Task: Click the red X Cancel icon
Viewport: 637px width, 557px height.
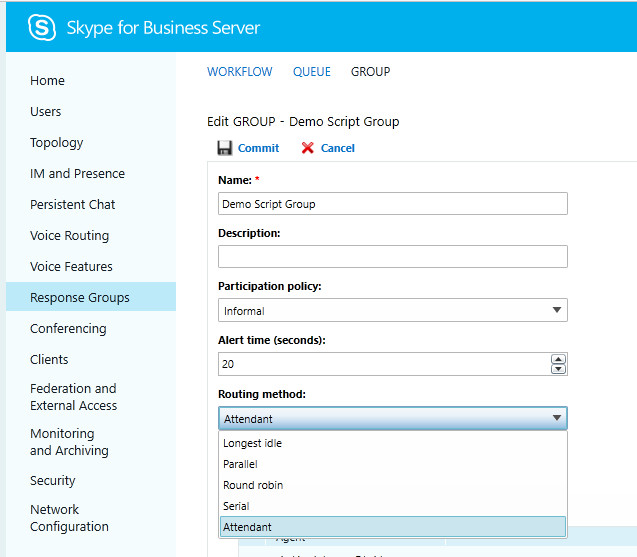Action: (308, 148)
